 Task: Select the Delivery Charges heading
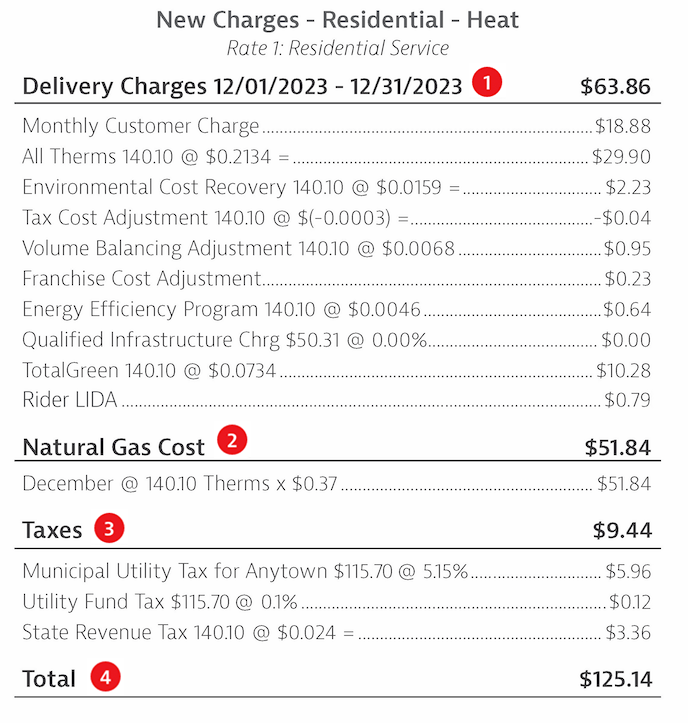click(x=242, y=86)
